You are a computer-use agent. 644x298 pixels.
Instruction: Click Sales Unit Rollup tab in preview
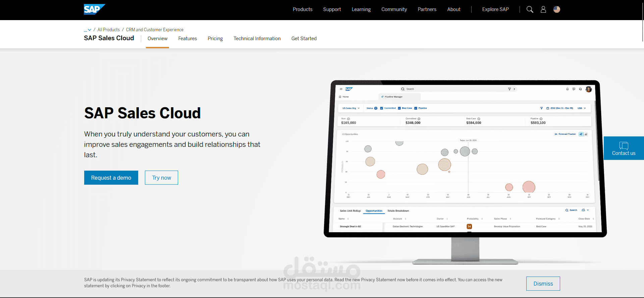pyautogui.click(x=350, y=211)
